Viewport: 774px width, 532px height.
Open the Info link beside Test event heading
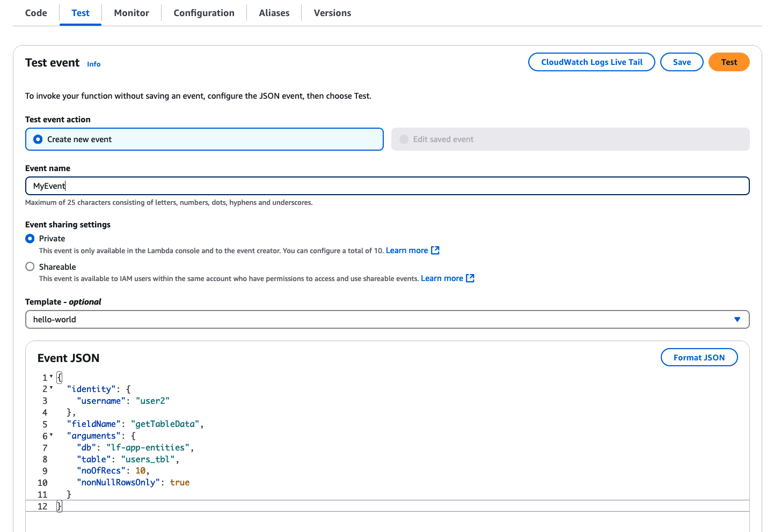93,64
